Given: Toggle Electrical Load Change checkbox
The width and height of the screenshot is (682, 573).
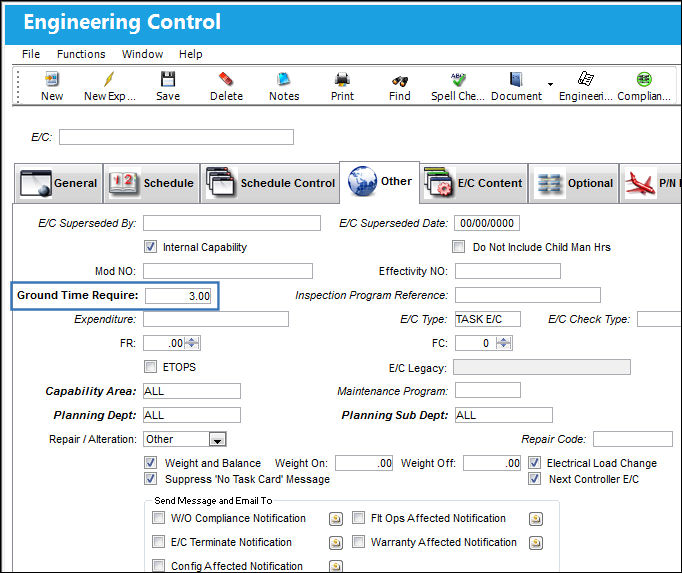Looking at the screenshot, I should coord(535,462).
